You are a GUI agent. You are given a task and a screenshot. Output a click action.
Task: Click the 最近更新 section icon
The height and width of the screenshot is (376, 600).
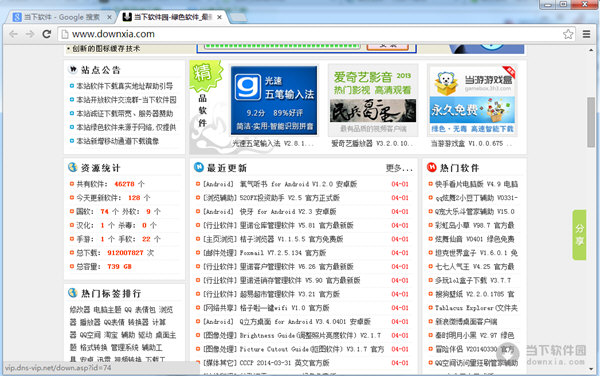[x=199, y=167]
